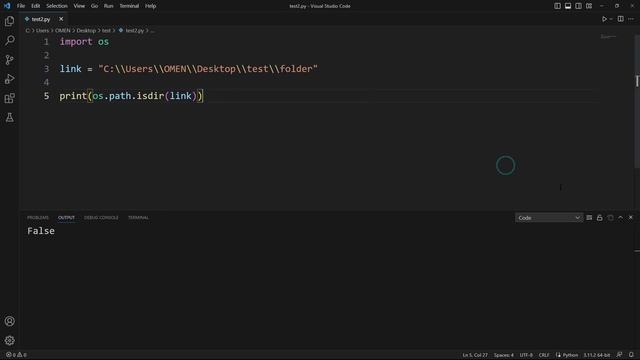Click the editor minimap preview
The height and width of the screenshot is (360, 640).
point(608,37)
